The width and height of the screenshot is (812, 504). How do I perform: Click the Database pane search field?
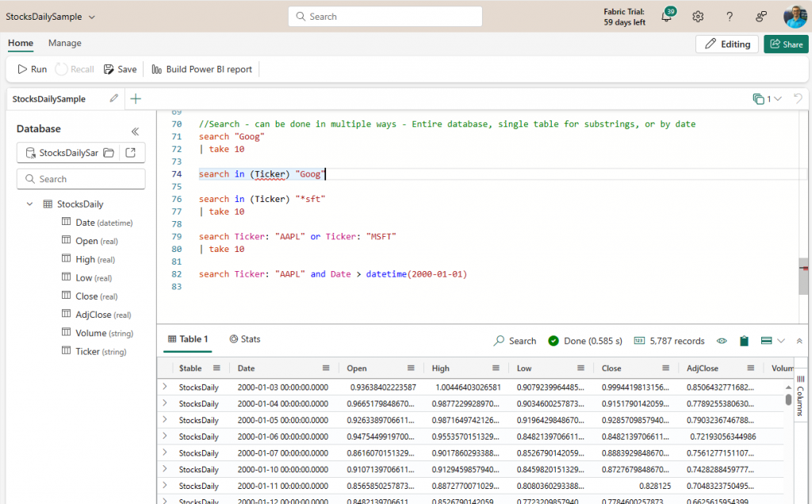(x=81, y=179)
